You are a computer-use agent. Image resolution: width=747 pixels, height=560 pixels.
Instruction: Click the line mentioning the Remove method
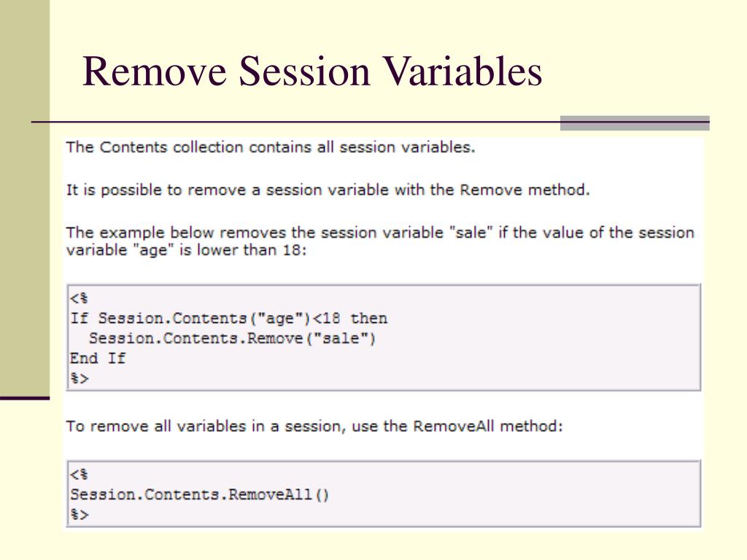tap(328, 190)
